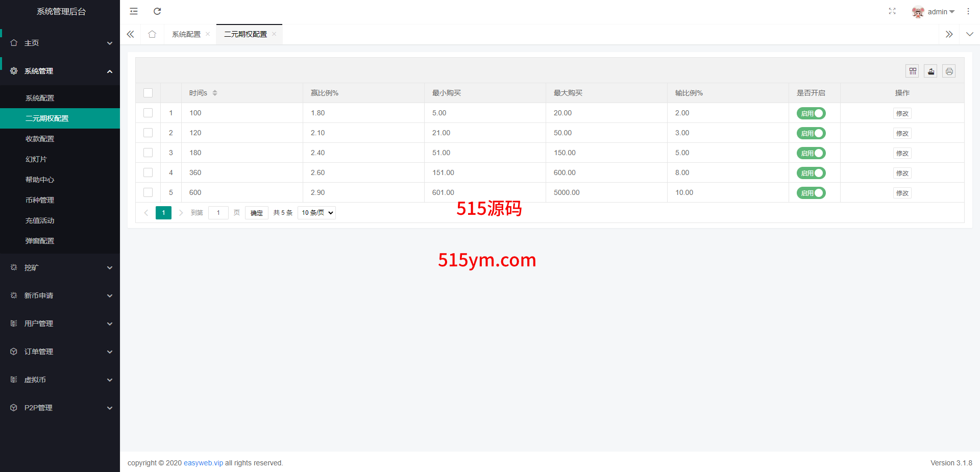The width and height of the screenshot is (980, 472).
Task: Click the export table icon
Action: tap(930, 71)
